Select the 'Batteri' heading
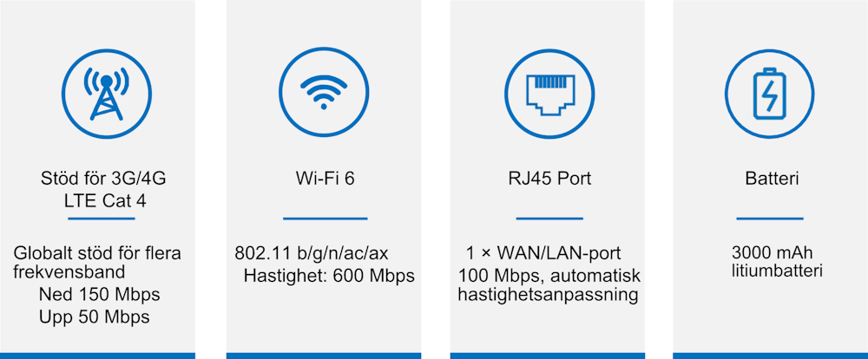Viewport: 868px width, 359px height. pos(771,179)
